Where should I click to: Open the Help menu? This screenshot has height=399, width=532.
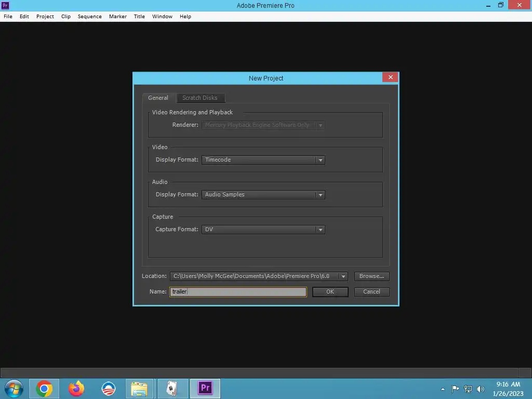[x=185, y=16]
